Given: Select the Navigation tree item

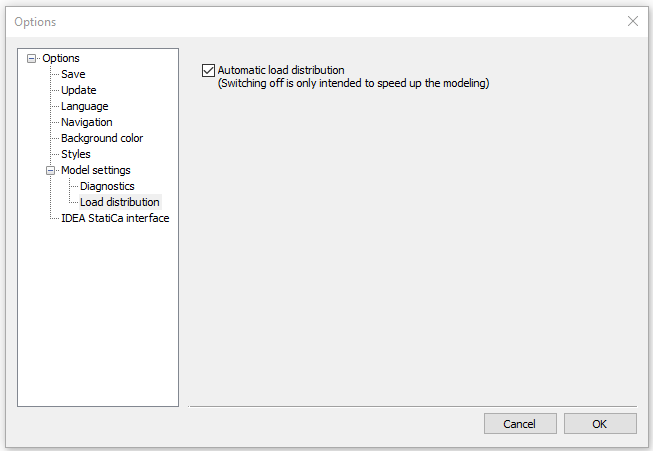Looking at the screenshot, I should click(x=87, y=122).
